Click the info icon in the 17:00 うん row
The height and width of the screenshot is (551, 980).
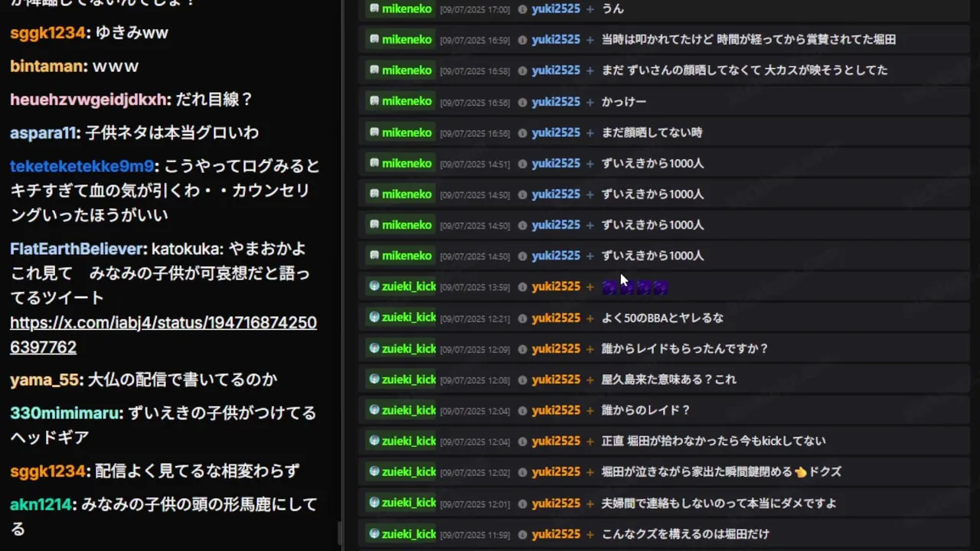click(522, 9)
